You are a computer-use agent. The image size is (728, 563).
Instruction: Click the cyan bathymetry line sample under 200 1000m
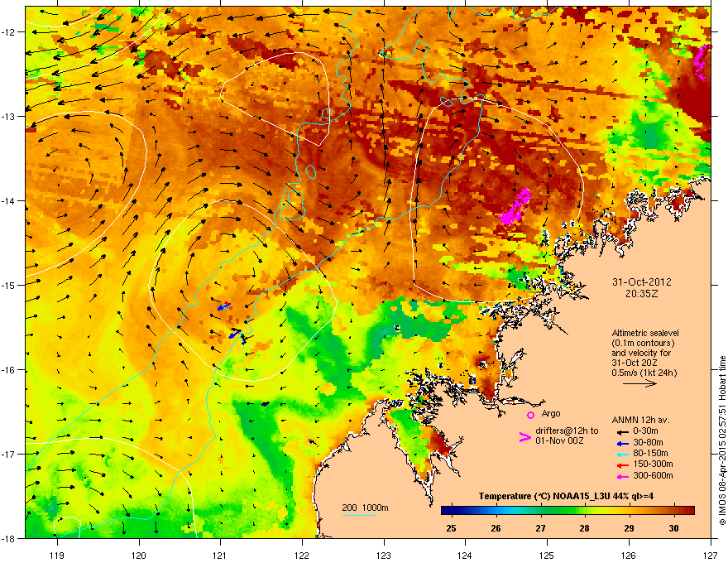(359, 515)
